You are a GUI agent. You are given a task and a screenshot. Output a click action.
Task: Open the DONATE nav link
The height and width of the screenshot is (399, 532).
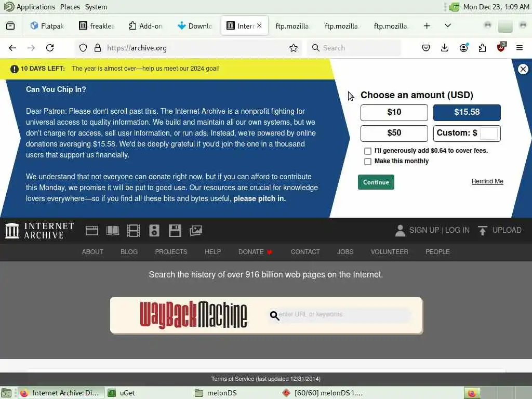(255, 252)
